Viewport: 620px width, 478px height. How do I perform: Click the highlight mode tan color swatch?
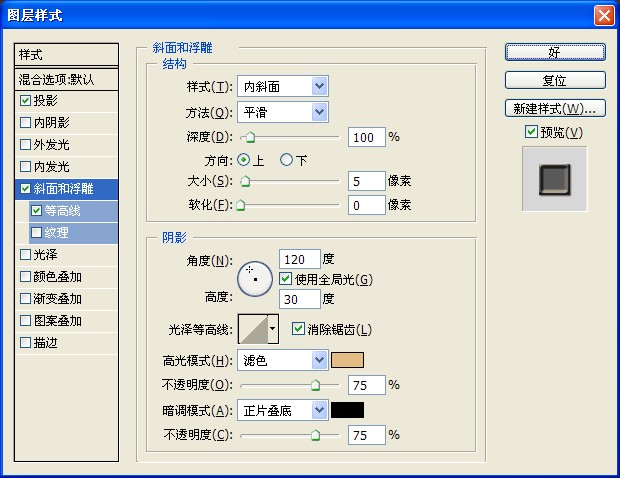point(348,360)
